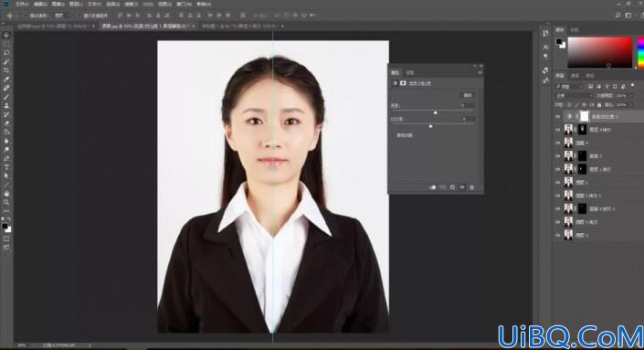Open the status bar info arrow

point(90,345)
